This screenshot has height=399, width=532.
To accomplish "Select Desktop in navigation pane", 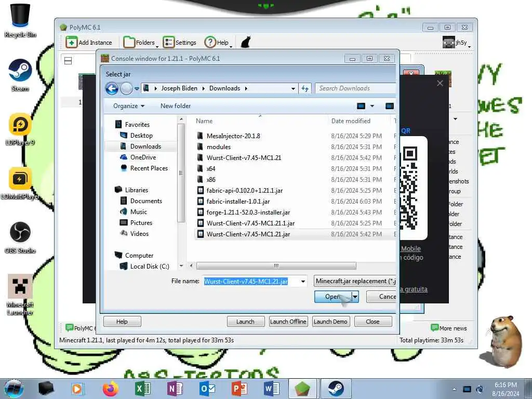I will (x=141, y=136).
